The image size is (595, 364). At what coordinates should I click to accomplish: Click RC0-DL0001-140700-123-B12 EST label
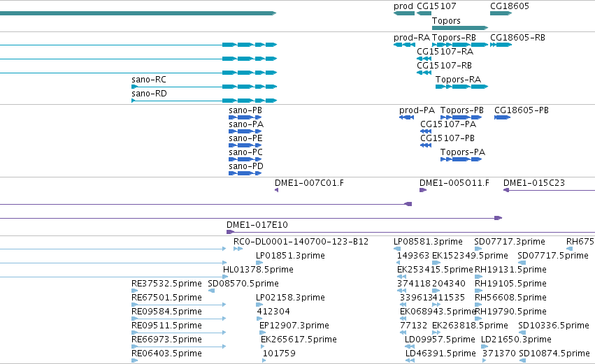301,242
